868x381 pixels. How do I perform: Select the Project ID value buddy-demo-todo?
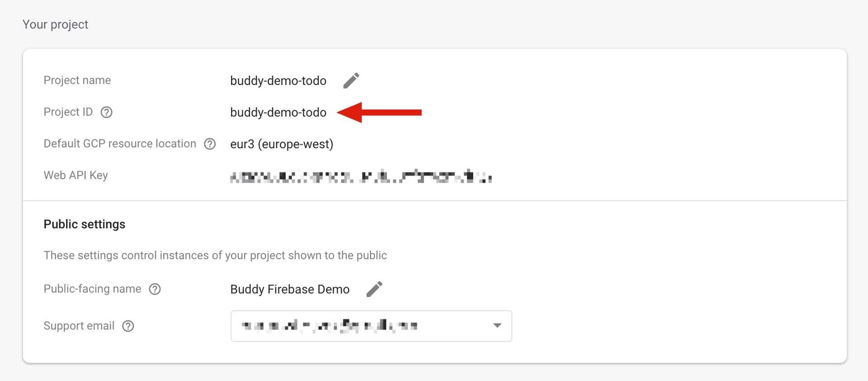coord(278,113)
